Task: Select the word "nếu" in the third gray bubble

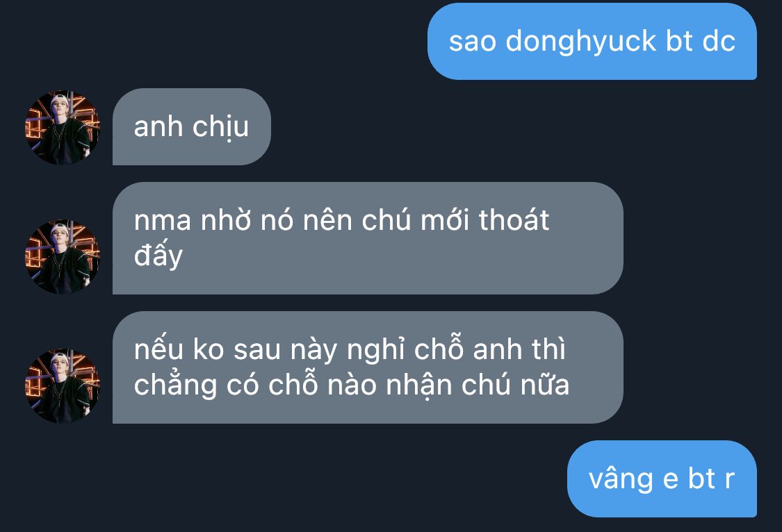Action: (159, 349)
